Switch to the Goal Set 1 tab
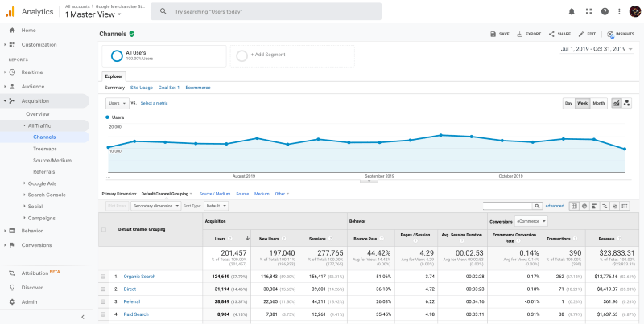Screen dimensions: 644x324 pyautogui.click(x=169, y=88)
